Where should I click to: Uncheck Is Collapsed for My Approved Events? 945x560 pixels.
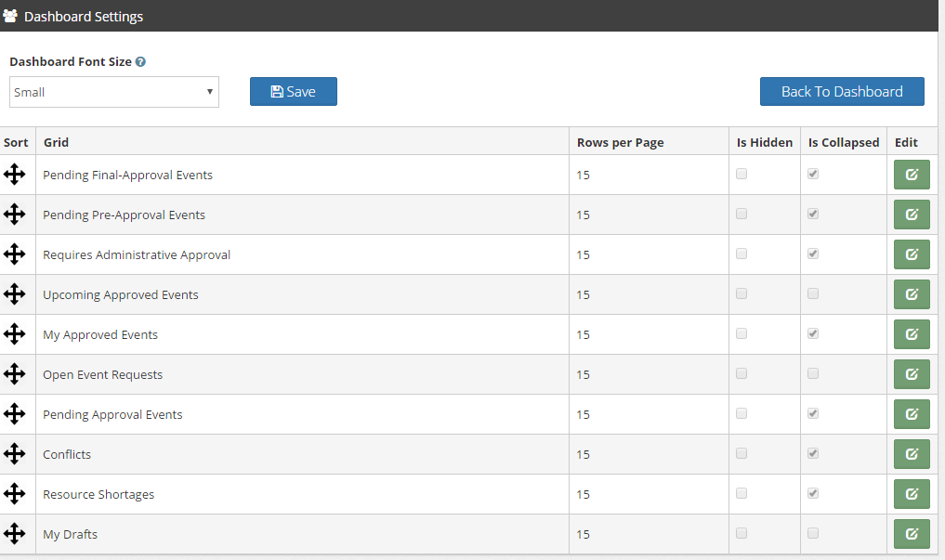813,333
